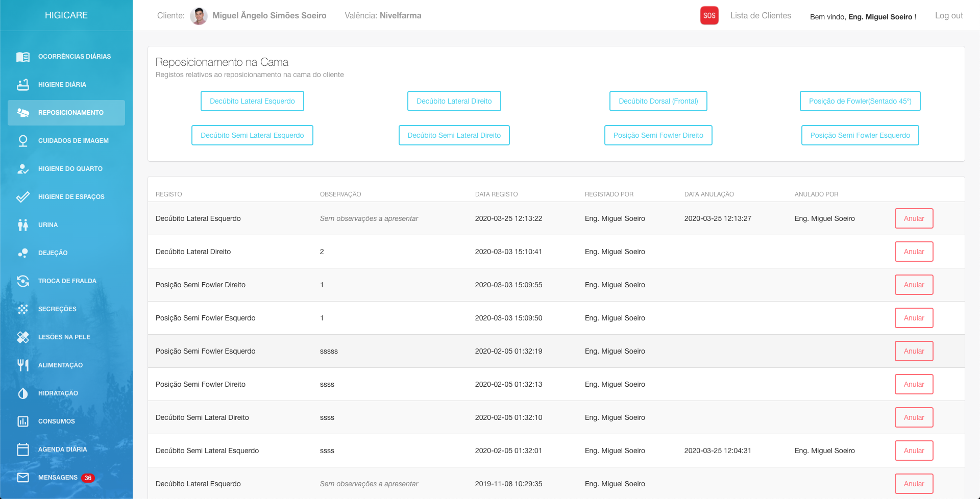
Task: Register Posição Semi Fowler Direito button
Action: (658, 135)
